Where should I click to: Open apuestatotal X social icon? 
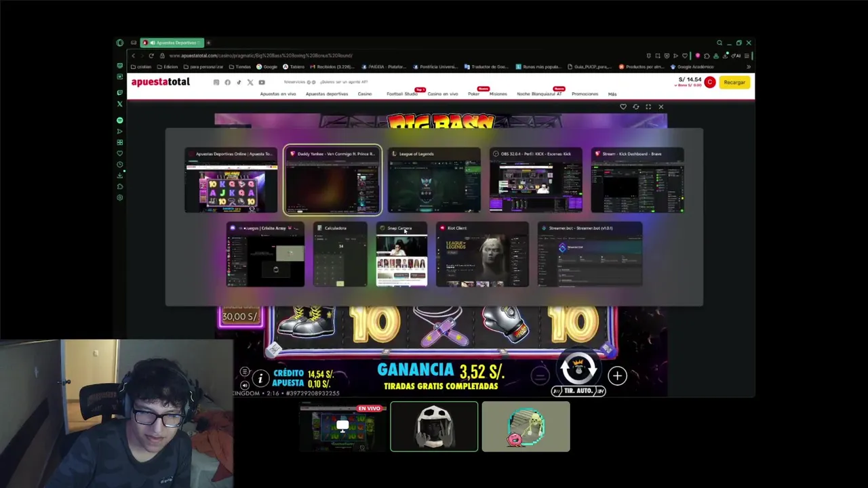[x=250, y=83]
